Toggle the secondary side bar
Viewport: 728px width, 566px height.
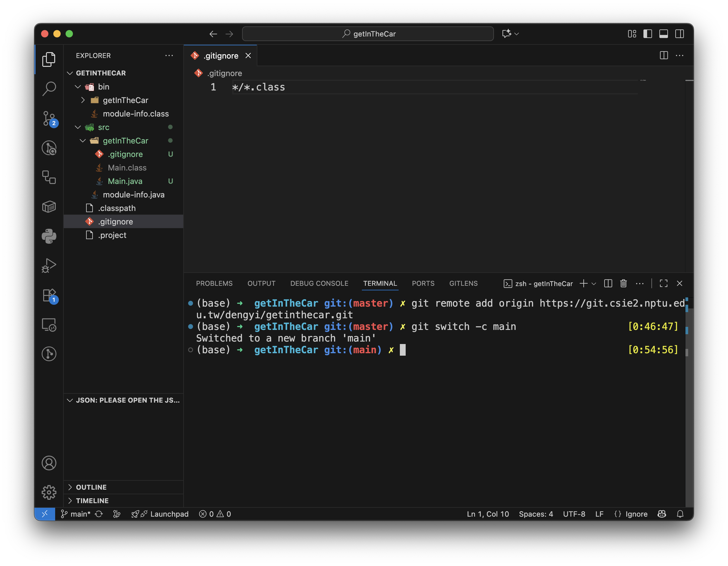pyautogui.click(x=679, y=34)
